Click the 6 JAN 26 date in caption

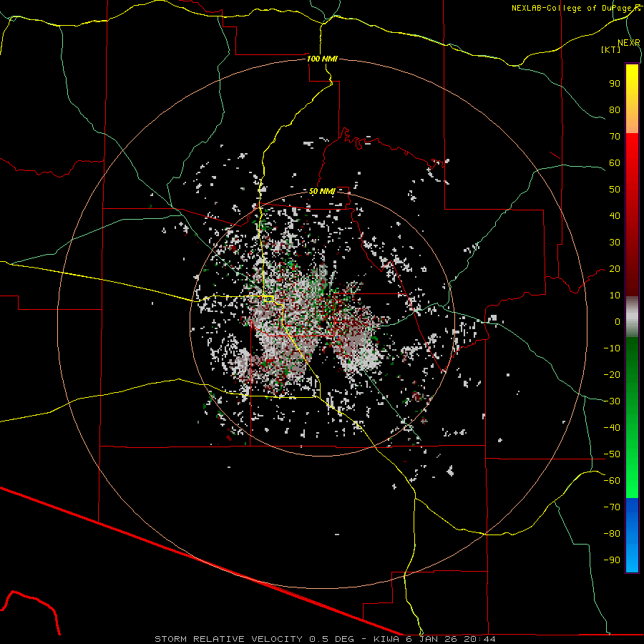pyautogui.click(x=432, y=639)
